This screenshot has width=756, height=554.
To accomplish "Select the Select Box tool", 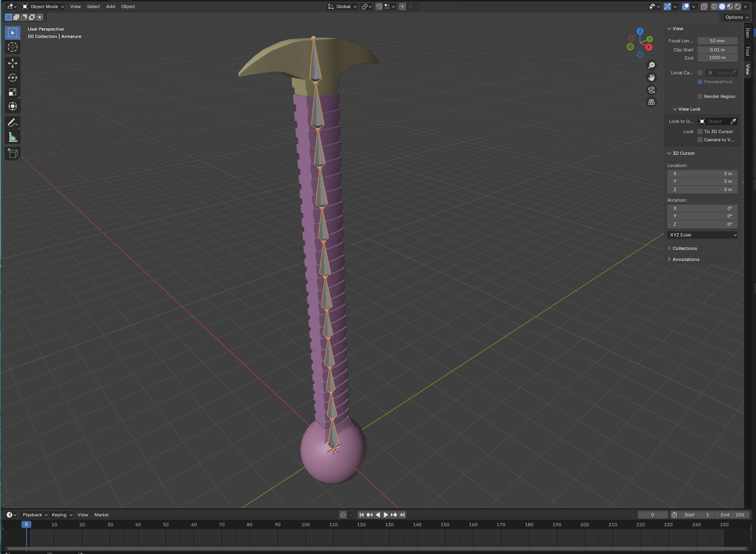I will coord(13,33).
